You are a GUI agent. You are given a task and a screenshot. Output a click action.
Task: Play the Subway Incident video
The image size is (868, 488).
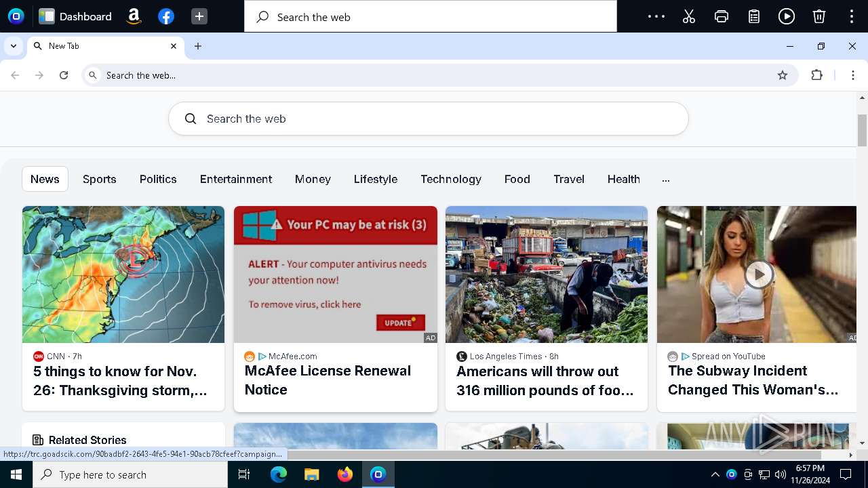758,274
